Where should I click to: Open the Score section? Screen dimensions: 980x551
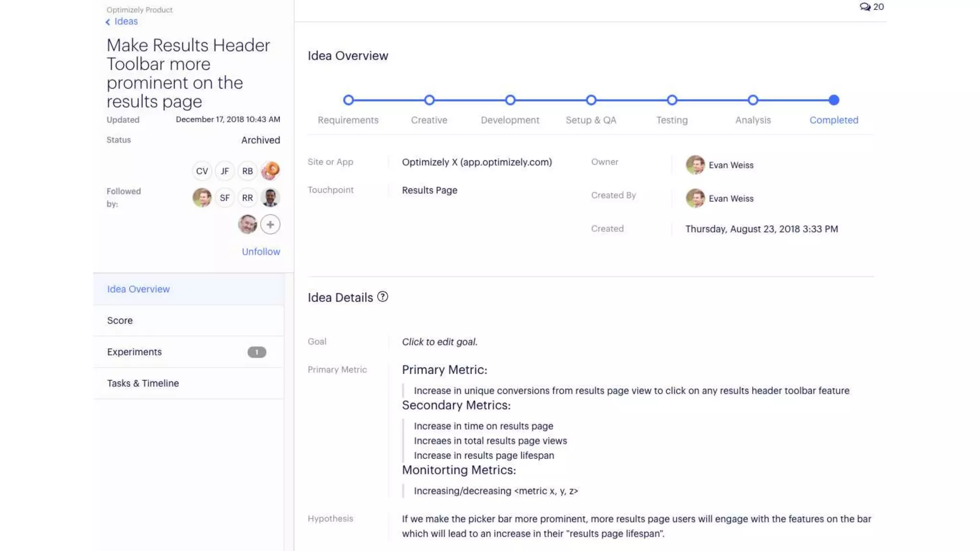[120, 320]
